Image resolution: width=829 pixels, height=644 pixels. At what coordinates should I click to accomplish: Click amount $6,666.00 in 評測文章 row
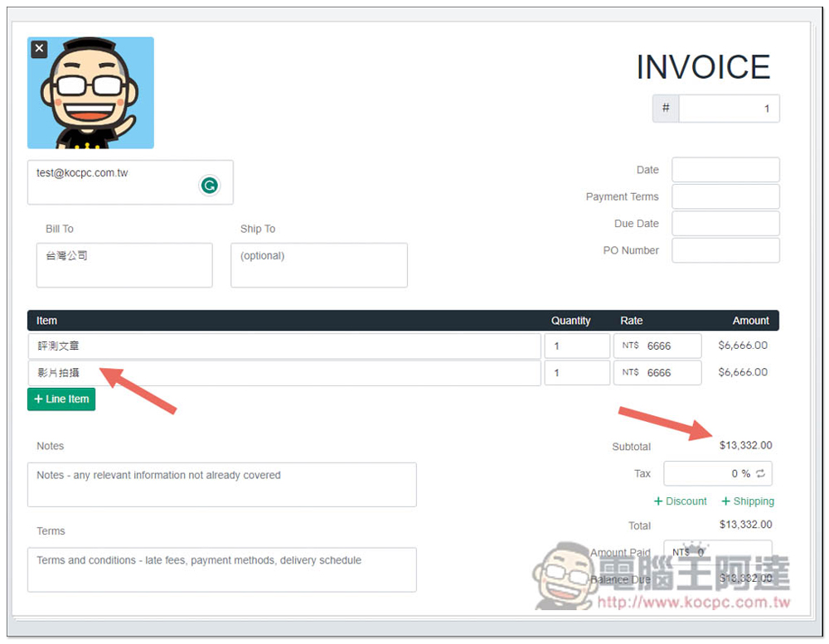pyautogui.click(x=743, y=346)
